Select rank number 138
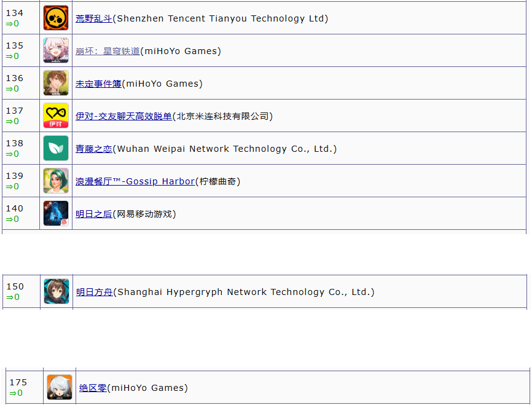Screen dimensions: 532x413 click(15, 143)
